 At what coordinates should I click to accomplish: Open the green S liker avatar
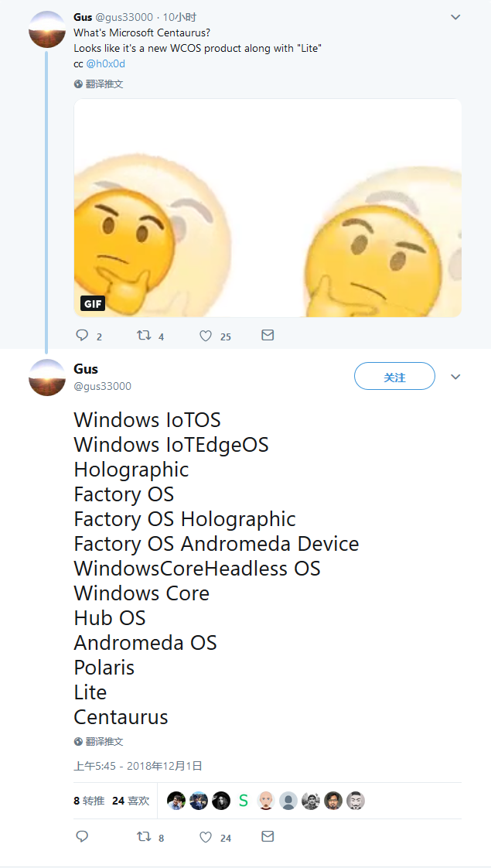(243, 801)
